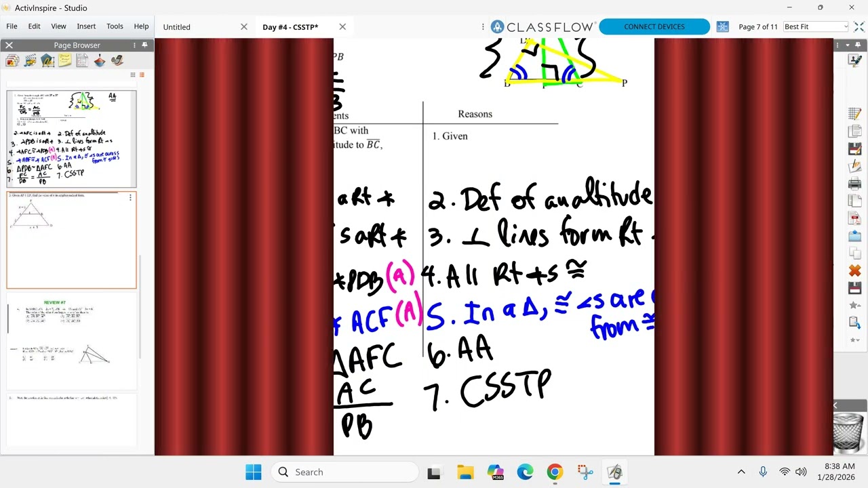868x488 pixels.
Task: Click the copy pages icon
Action: (854, 253)
